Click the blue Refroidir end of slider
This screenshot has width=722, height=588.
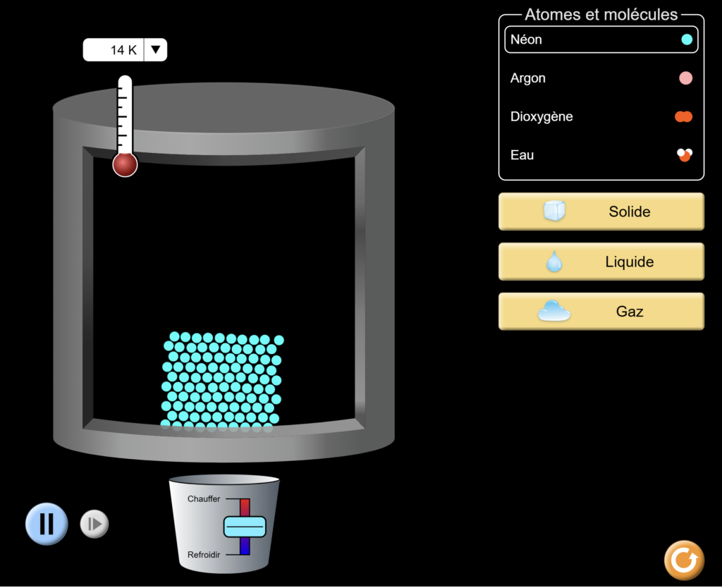click(x=245, y=546)
